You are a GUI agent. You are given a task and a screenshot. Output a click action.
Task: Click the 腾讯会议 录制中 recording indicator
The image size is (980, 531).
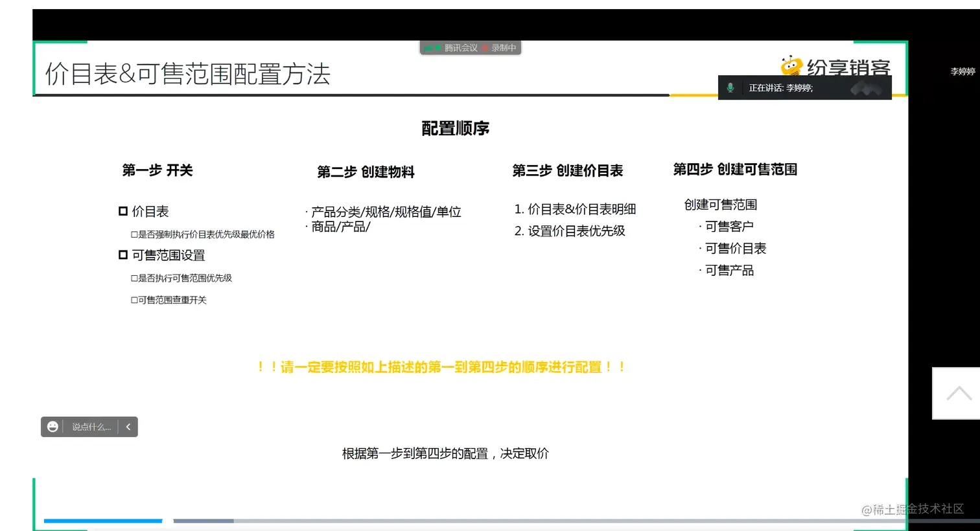(x=471, y=48)
